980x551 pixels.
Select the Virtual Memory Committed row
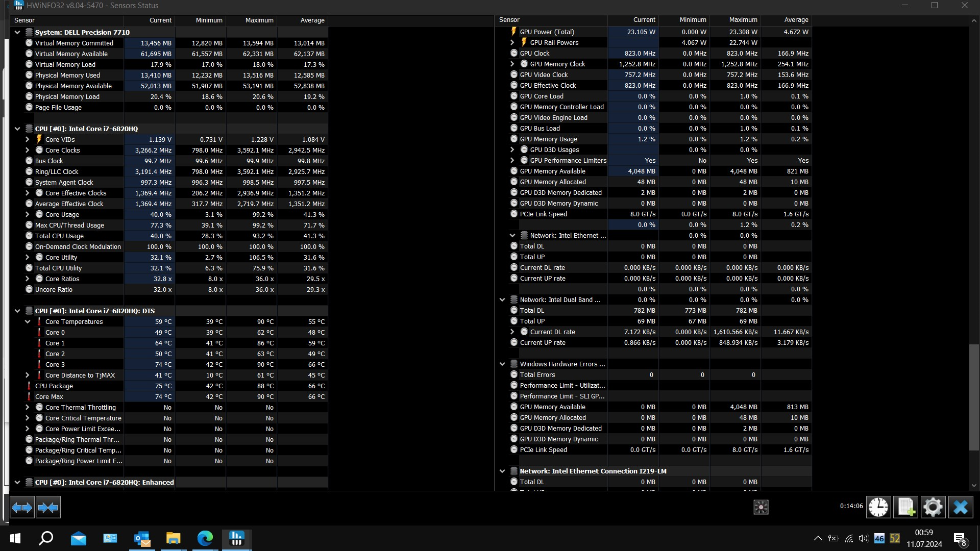(169, 43)
